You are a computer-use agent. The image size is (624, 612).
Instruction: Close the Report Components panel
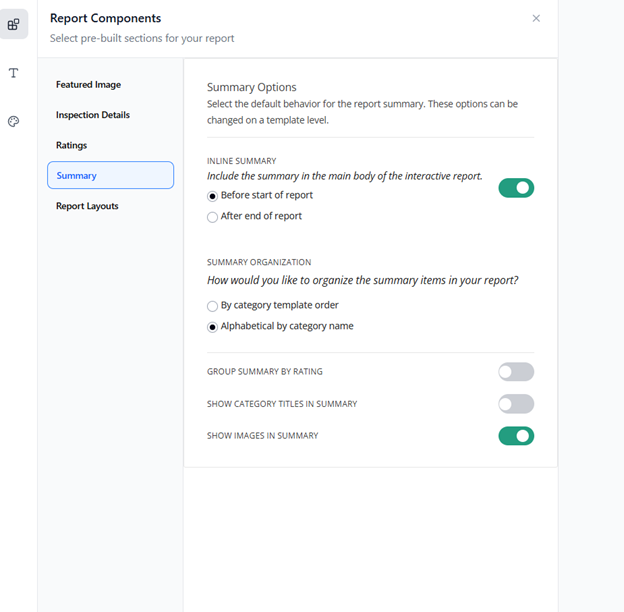(536, 18)
